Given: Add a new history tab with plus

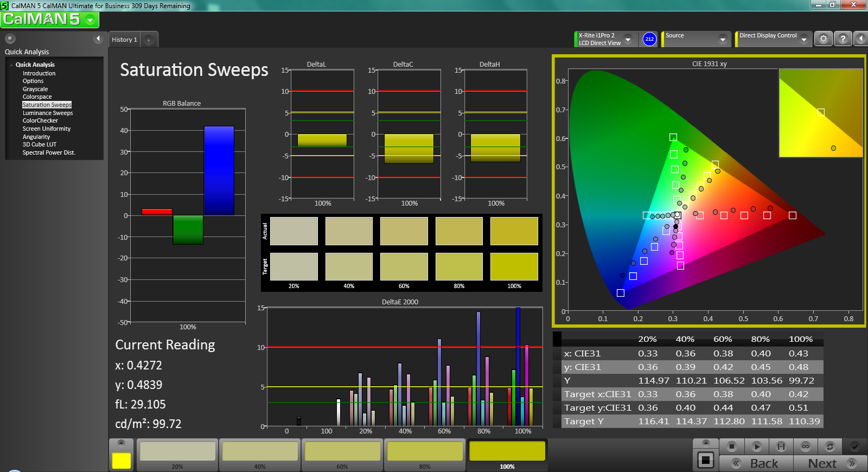Looking at the screenshot, I should pos(149,40).
